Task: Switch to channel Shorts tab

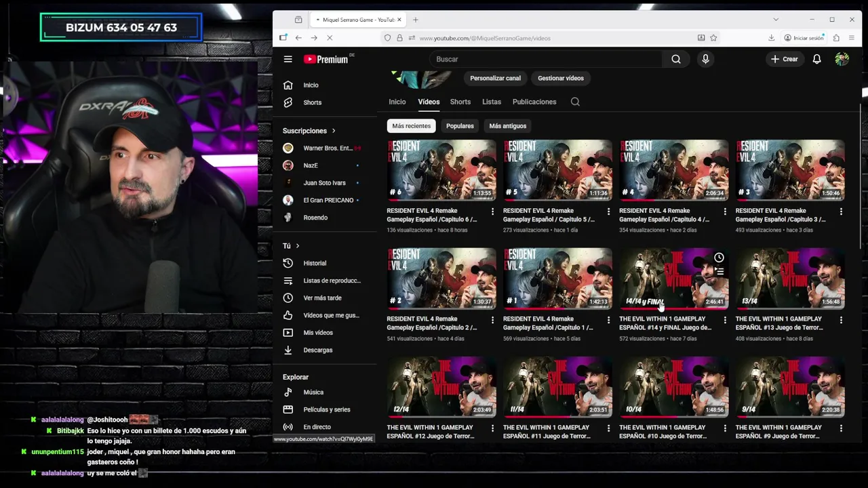Action: coord(460,102)
